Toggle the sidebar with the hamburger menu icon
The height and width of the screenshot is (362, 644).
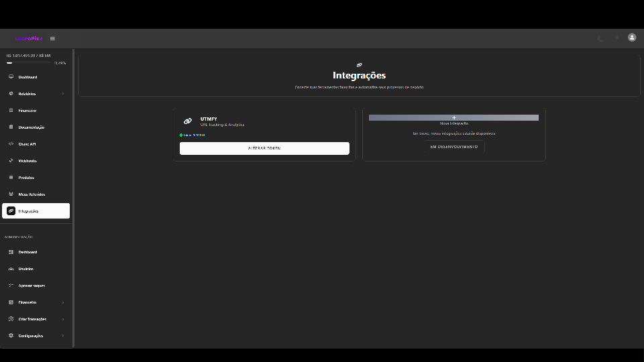coord(52,38)
